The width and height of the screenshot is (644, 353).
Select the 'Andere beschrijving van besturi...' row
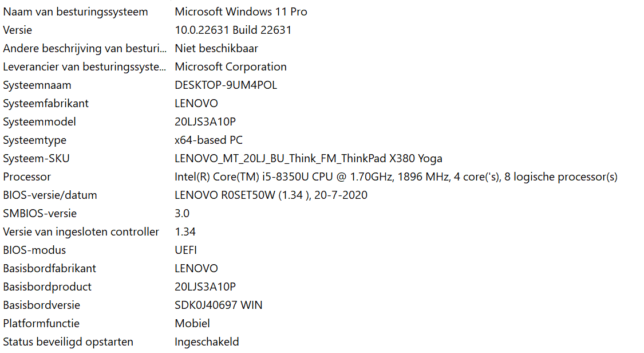pyautogui.click(x=85, y=49)
